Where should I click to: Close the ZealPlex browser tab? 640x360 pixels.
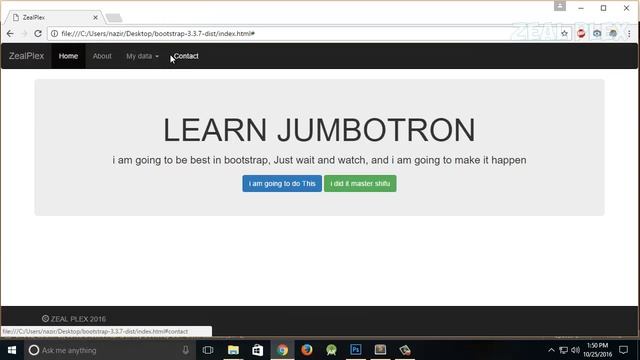(95, 18)
